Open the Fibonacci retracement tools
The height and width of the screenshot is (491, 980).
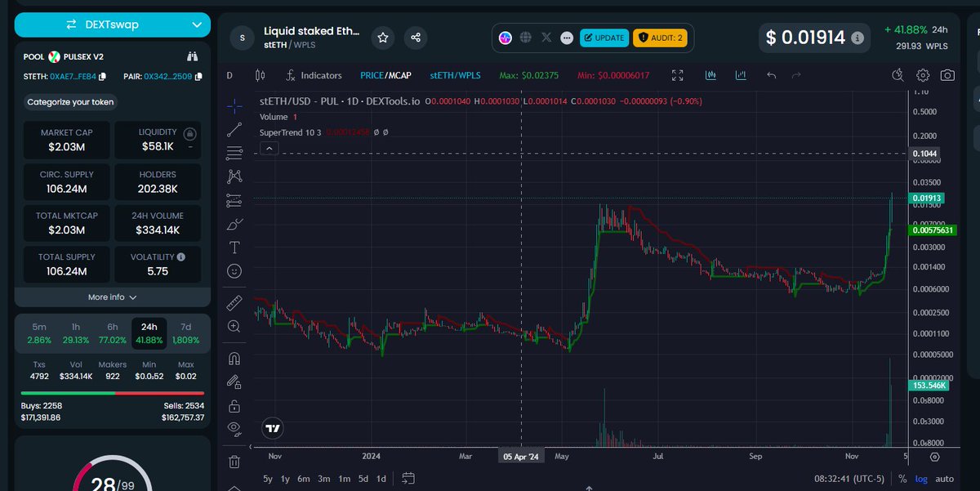click(x=234, y=152)
